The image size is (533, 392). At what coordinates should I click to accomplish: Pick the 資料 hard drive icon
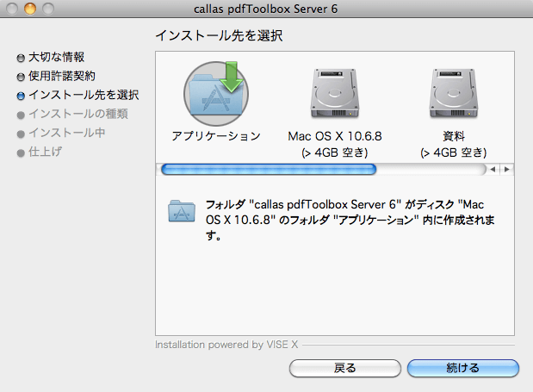454,94
